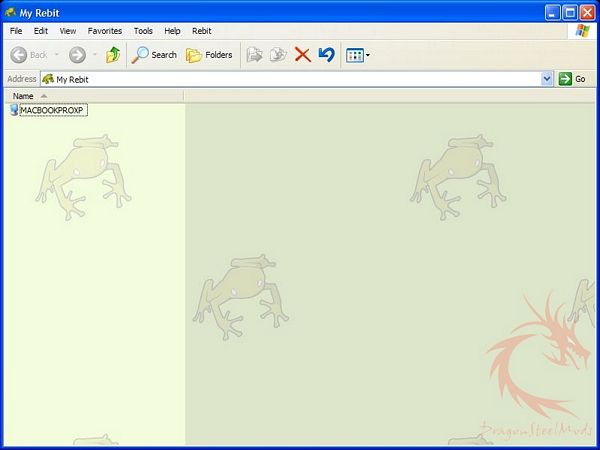Open the Tools menu
600x450 pixels.
(143, 31)
